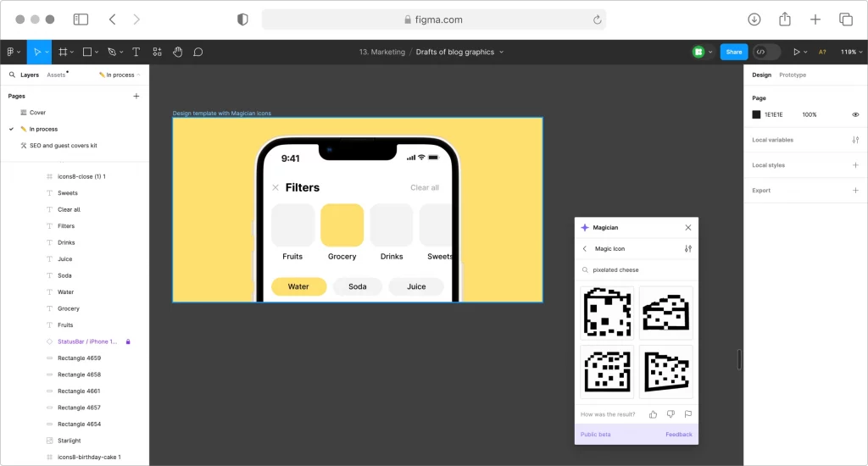The height and width of the screenshot is (466, 868).
Task: Go back from Magic Icon
Action: pos(585,248)
